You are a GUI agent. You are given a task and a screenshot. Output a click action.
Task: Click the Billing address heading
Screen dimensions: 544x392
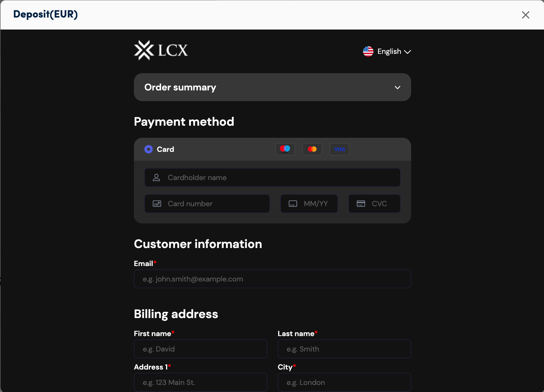click(x=176, y=314)
